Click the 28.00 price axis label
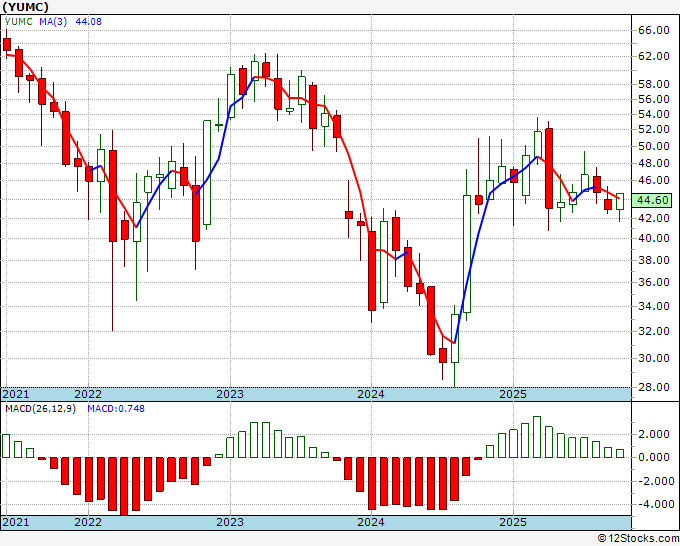 (654, 387)
